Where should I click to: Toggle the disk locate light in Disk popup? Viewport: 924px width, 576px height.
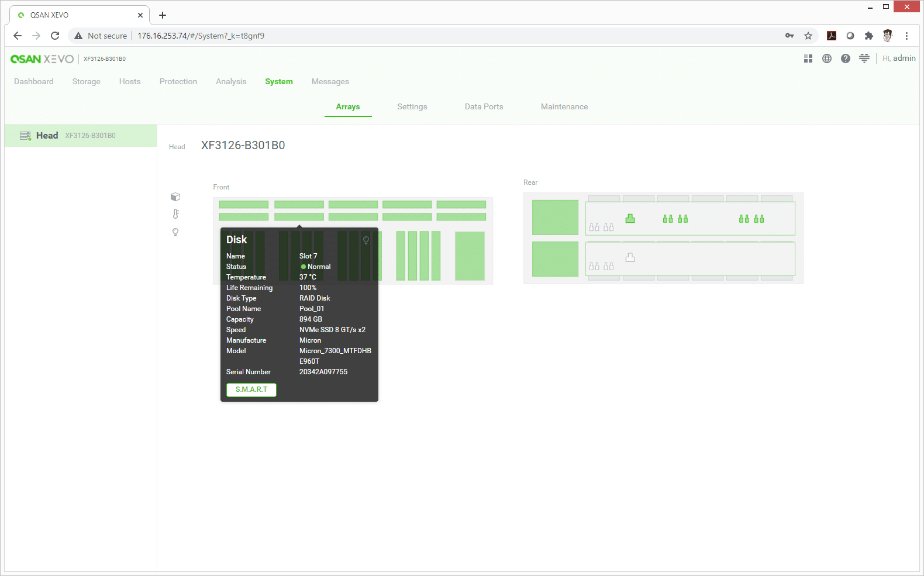pos(366,240)
